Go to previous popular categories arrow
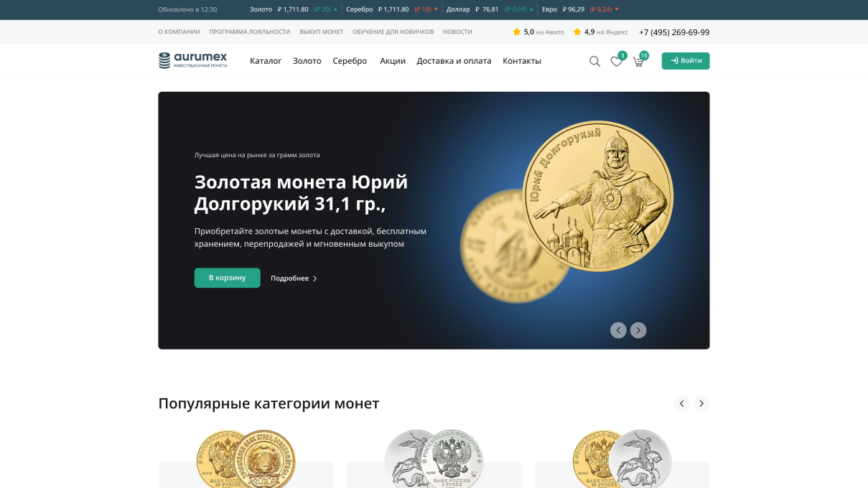Screen dimensions: 868x488 [682, 403]
